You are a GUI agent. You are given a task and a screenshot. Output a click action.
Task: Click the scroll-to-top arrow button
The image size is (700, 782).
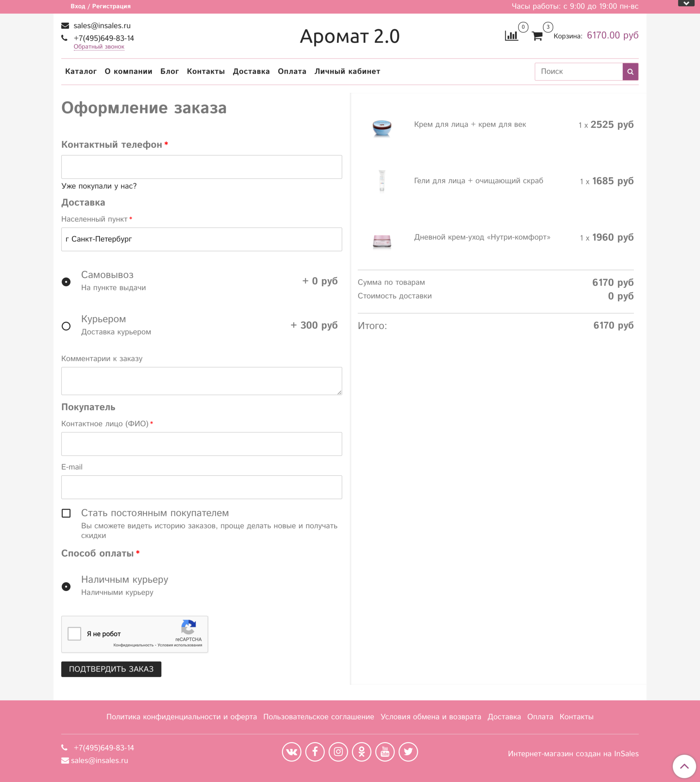pyautogui.click(x=684, y=766)
